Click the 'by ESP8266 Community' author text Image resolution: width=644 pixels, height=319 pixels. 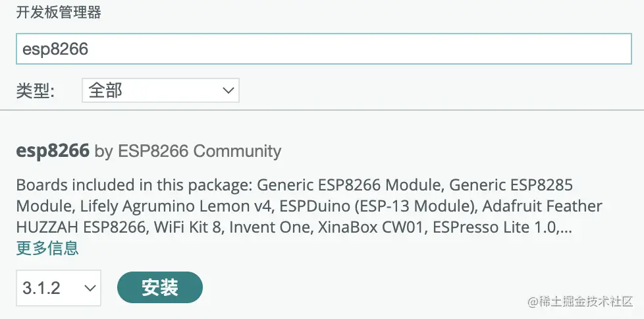188,152
